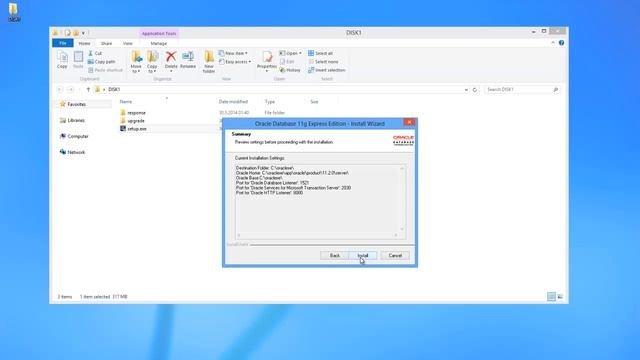Click the Paste icon in the ribbon
Image resolution: width=640 pixels, height=360 pixels.
pyautogui.click(x=78, y=60)
